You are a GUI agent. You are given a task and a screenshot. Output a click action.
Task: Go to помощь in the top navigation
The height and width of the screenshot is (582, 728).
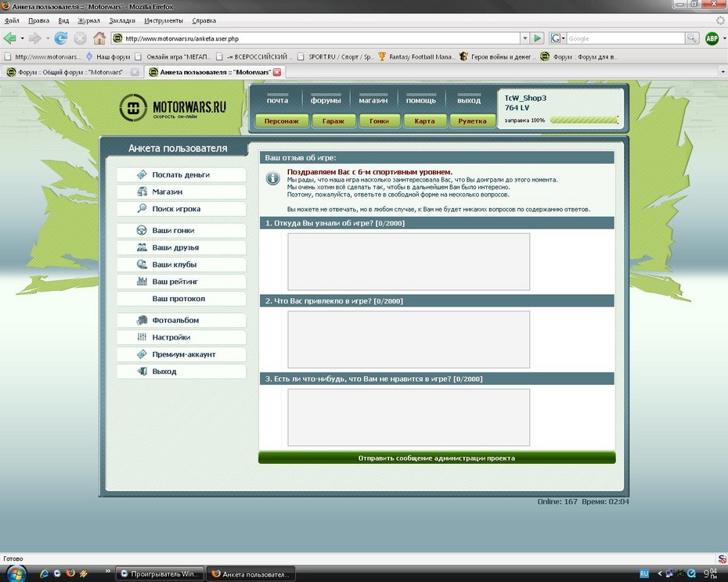420,100
